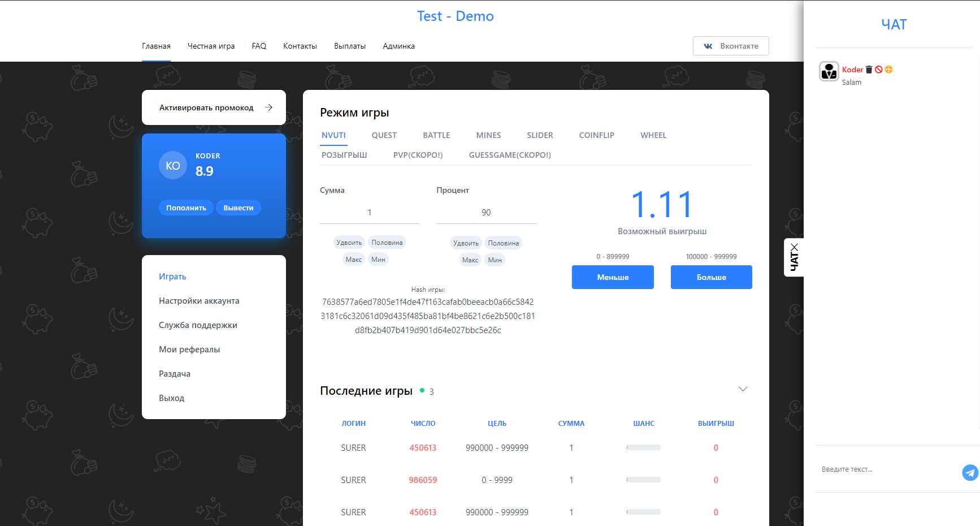Viewport: 980px width, 526px height.
Task: Send chat message with paper plane icon
Action: tap(970, 472)
